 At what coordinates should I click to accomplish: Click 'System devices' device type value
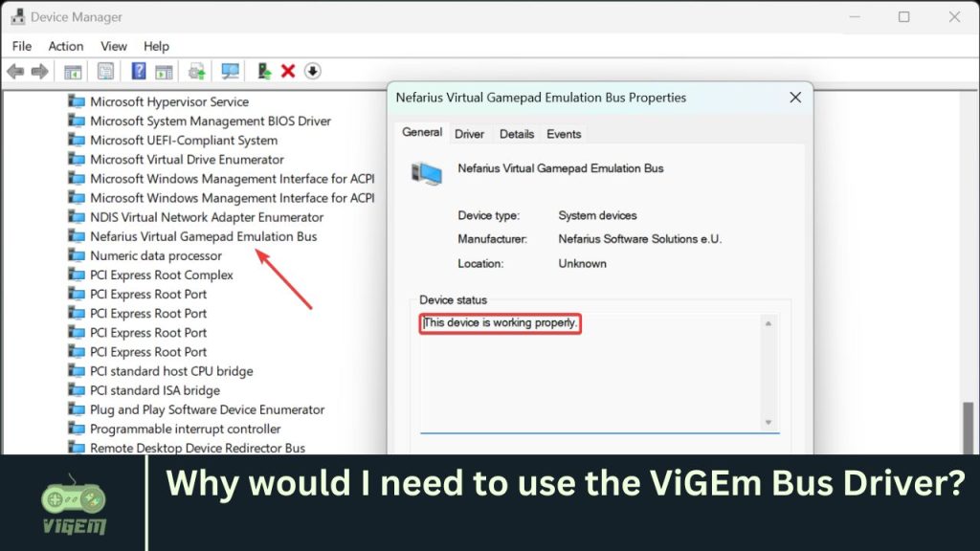pyautogui.click(x=597, y=215)
